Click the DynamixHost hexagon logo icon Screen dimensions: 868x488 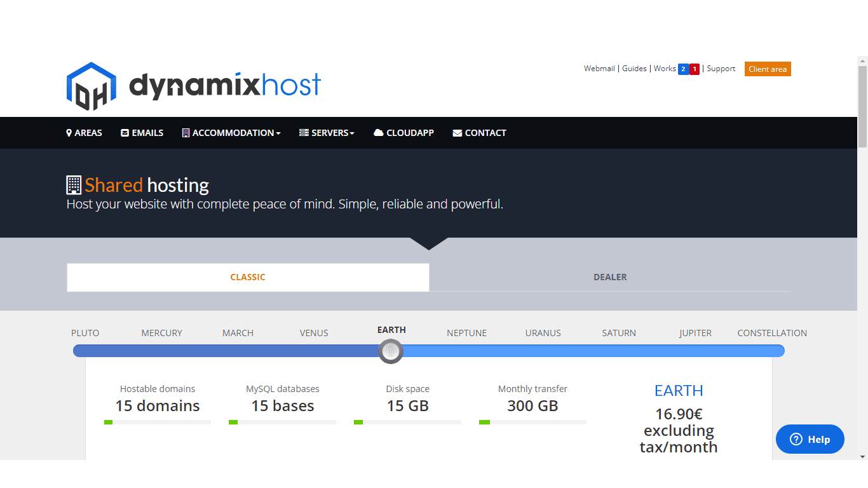tap(92, 86)
